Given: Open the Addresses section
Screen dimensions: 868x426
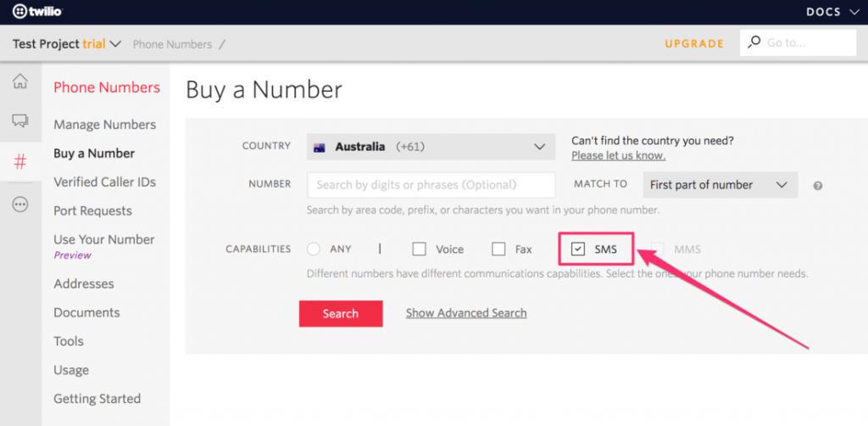Looking at the screenshot, I should tap(84, 283).
